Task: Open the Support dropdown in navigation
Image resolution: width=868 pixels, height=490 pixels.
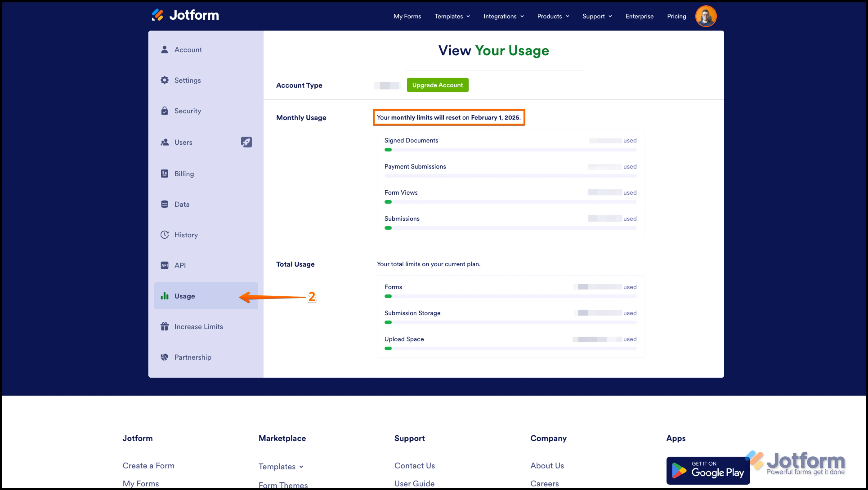Action: coord(597,16)
